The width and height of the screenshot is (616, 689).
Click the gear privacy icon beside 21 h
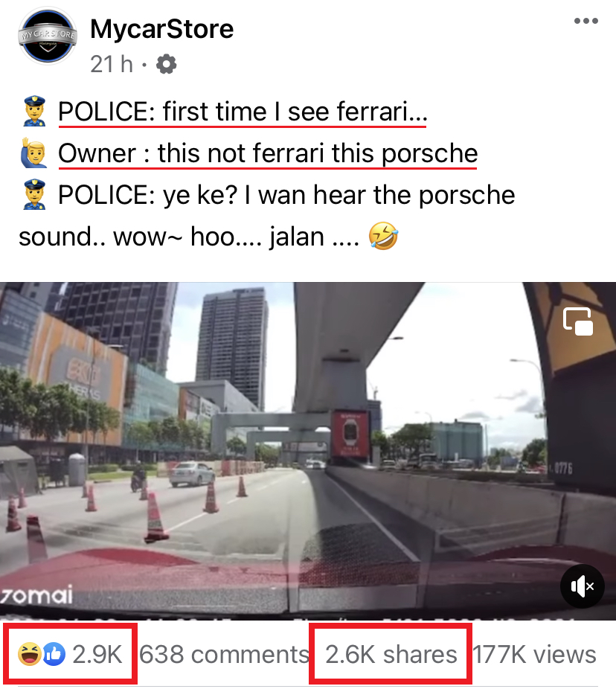click(167, 64)
